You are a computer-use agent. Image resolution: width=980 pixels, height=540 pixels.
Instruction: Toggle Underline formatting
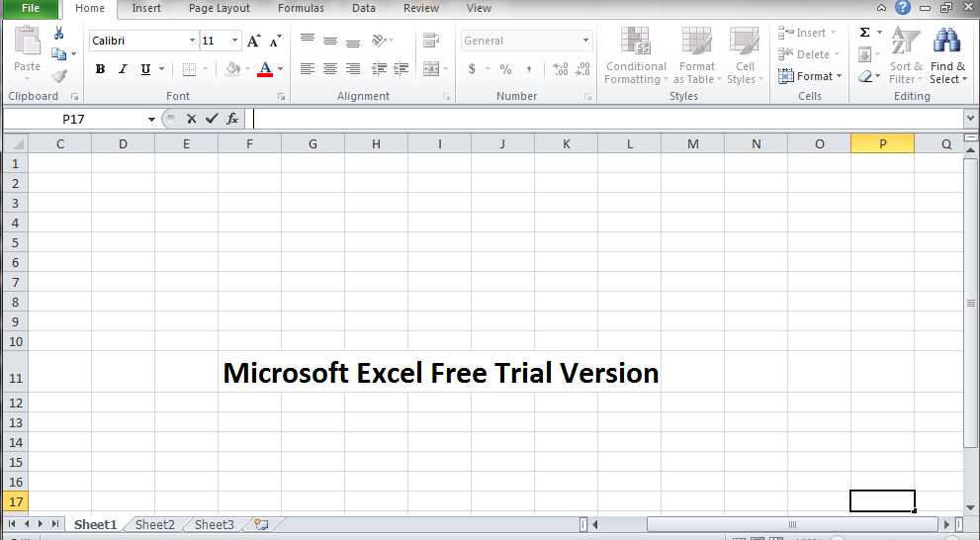click(x=145, y=69)
